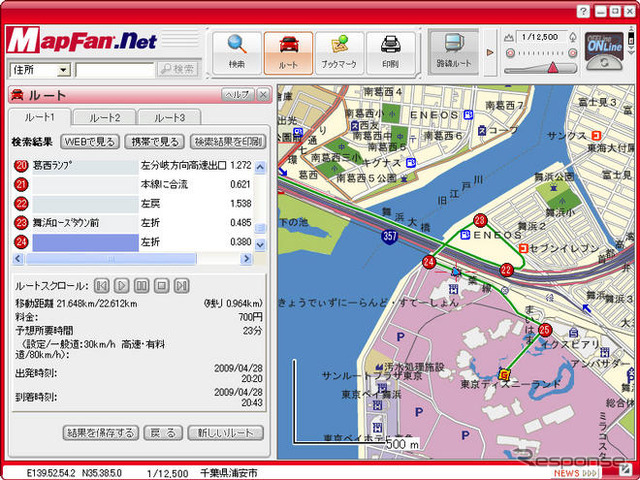Click the 結果を保存する button

click(x=101, y=433)
